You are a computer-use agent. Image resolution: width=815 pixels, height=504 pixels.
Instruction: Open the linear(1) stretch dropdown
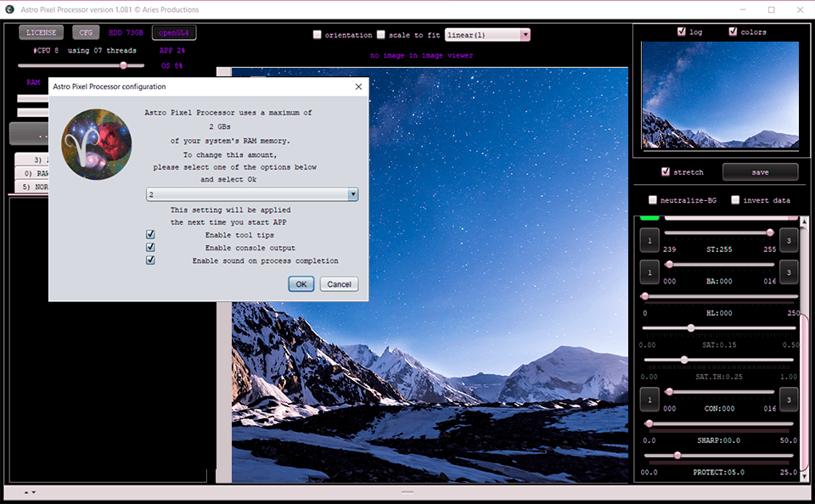point(526,34)
